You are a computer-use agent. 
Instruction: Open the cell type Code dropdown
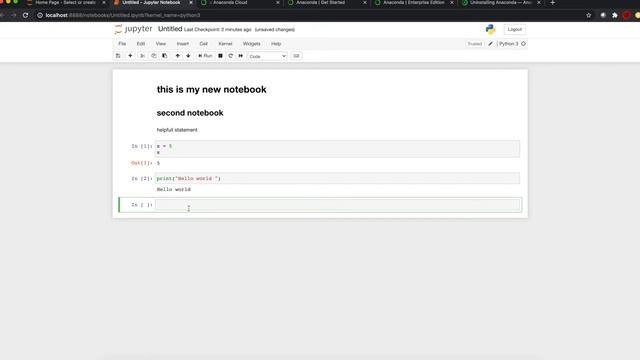(267, 56)
